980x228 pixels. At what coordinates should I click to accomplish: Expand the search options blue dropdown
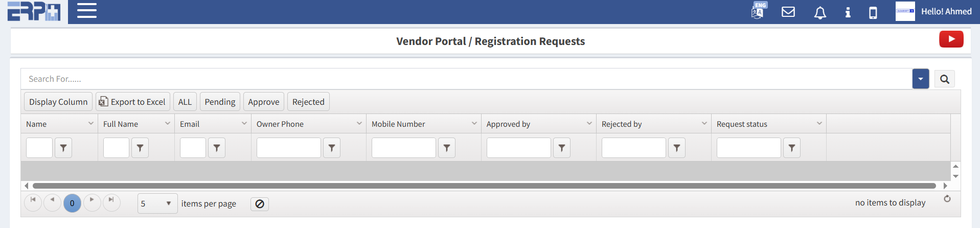920,79
